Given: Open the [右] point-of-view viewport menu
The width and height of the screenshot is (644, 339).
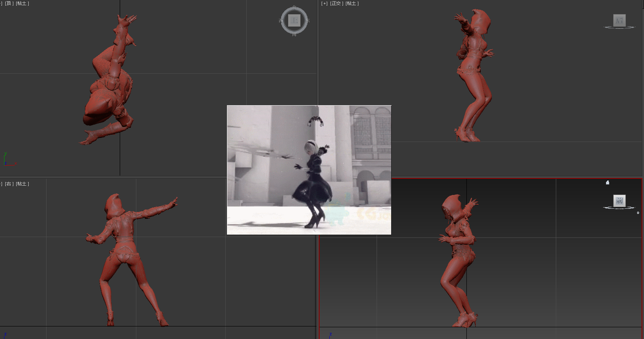Looking at the screenshot, I should pos(9,184).
